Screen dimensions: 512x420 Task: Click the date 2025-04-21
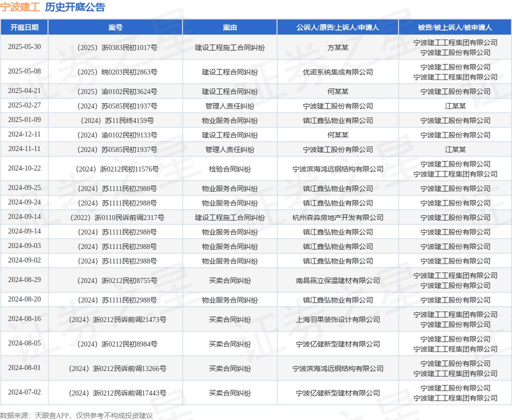pyautogui.click(x=24, y=91)
